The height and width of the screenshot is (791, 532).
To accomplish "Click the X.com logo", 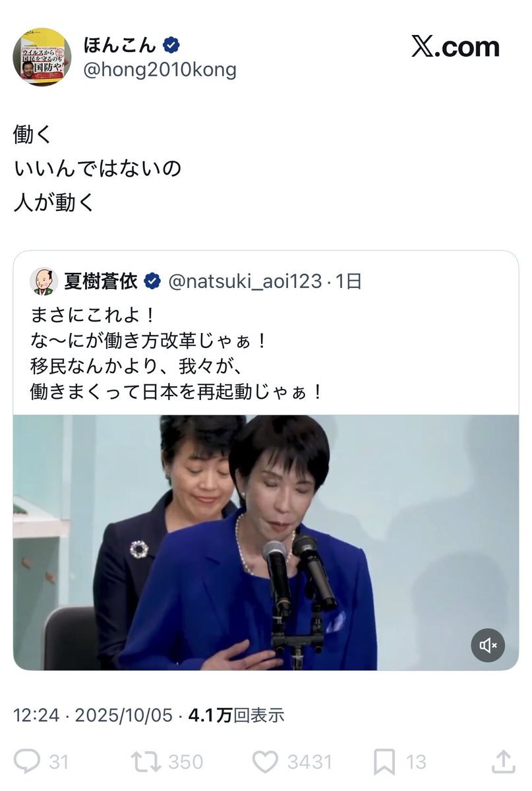I will click(x=456, y=47).
